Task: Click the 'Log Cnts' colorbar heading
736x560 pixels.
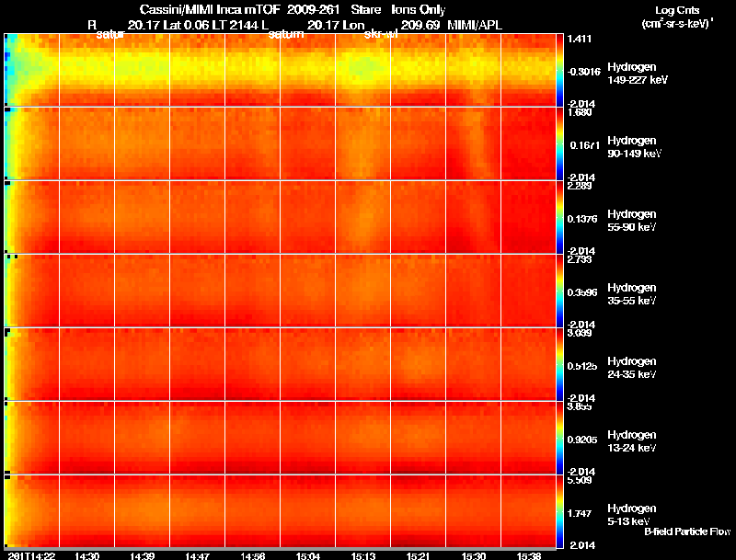Action: [677, 10]
